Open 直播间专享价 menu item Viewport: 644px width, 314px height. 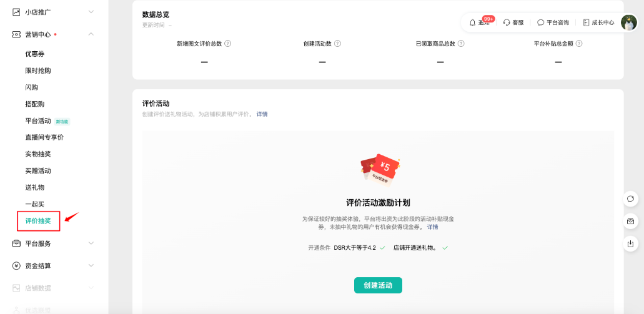[44, 137]
